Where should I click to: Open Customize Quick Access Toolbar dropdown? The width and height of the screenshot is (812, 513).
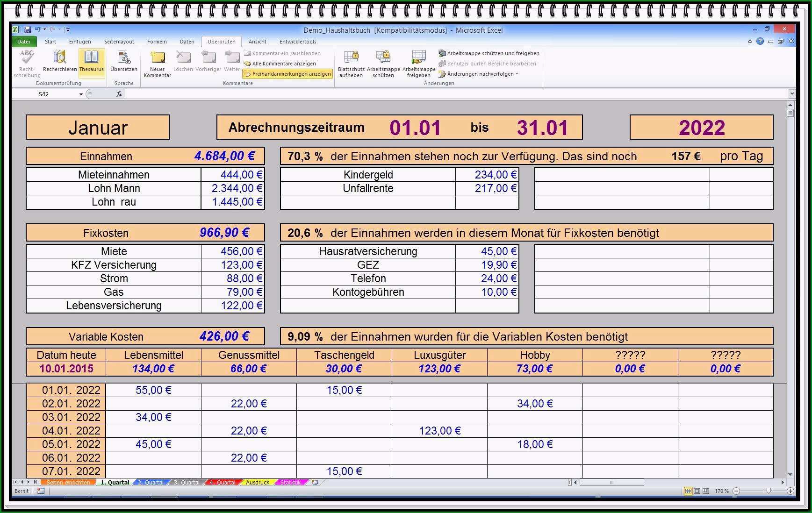(68, 29)
